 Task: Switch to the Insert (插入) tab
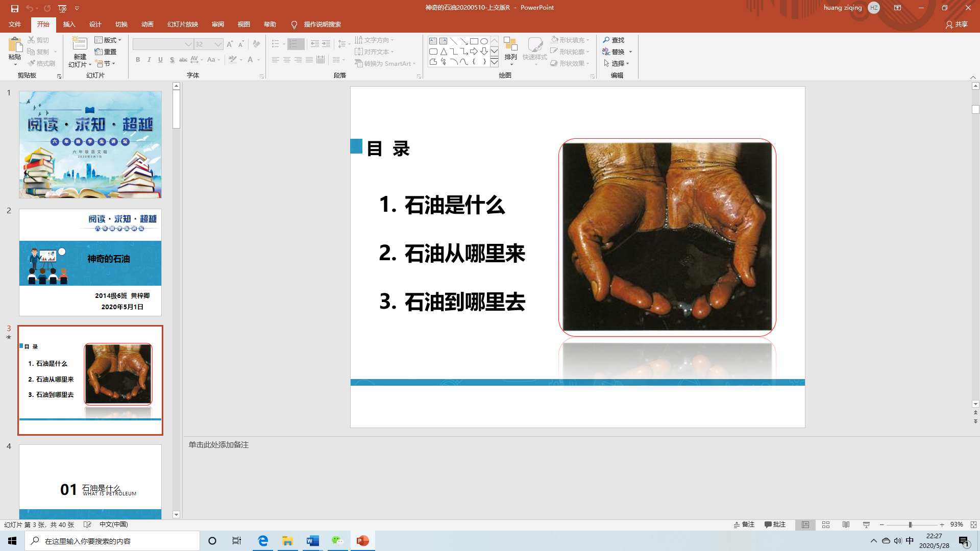(x=69, y=24)
